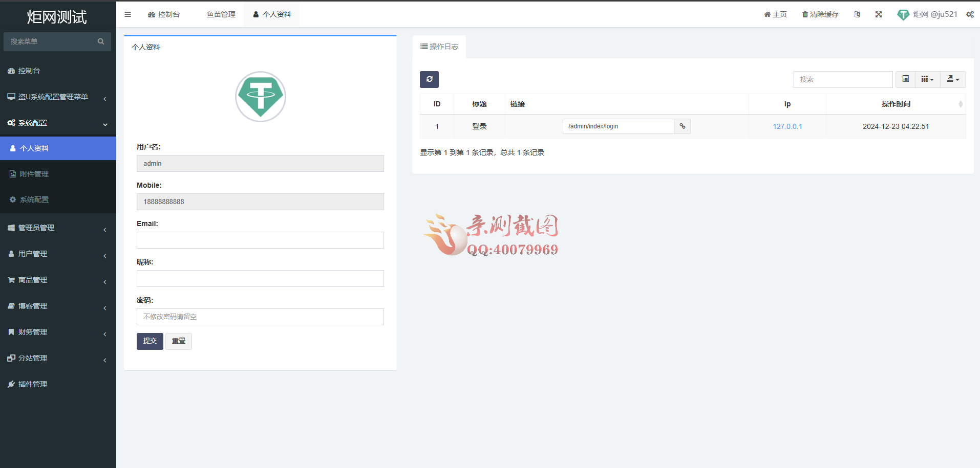This screenshot has height=468, width=980.
Task: Switch to the 鱼苗管理 tab
Action: pos(221,14)
